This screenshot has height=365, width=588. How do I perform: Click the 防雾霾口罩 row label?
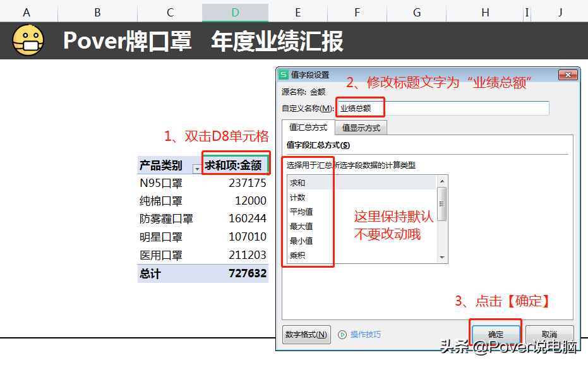166,218
